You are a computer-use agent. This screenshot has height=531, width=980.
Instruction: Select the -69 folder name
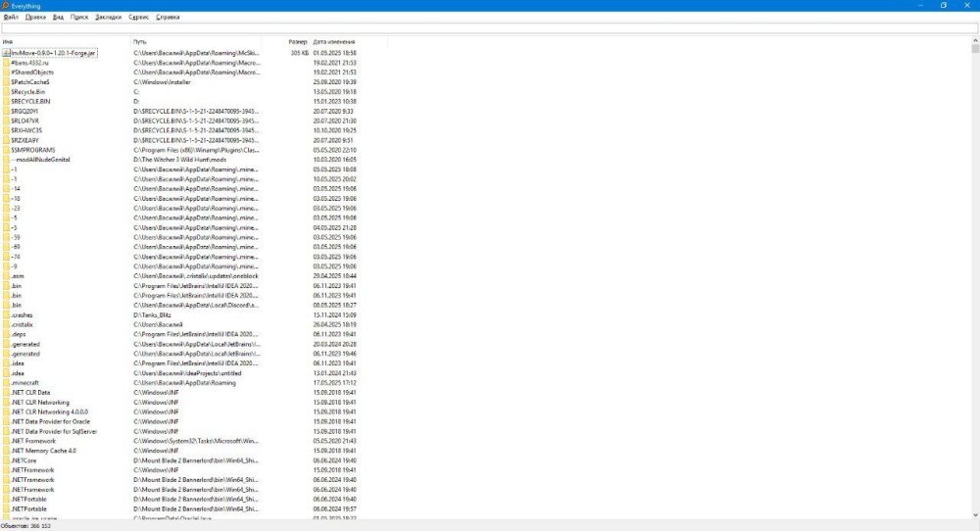click(x=16, y=247)
